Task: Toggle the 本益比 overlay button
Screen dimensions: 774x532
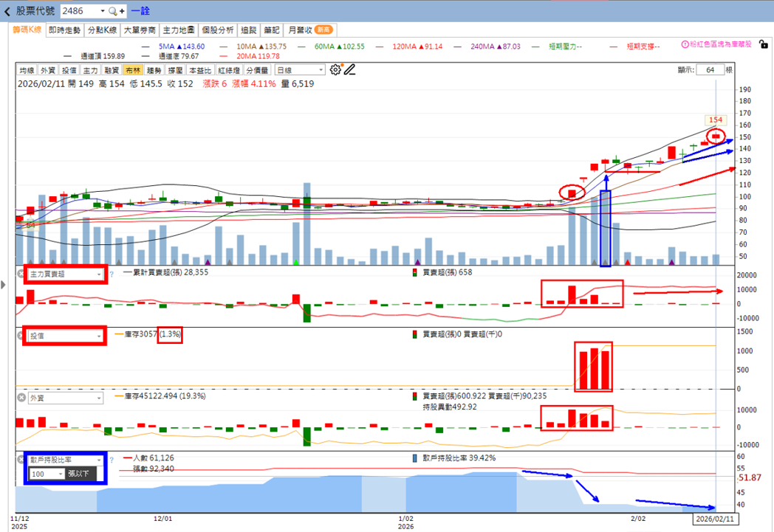Action: (200, 70)
